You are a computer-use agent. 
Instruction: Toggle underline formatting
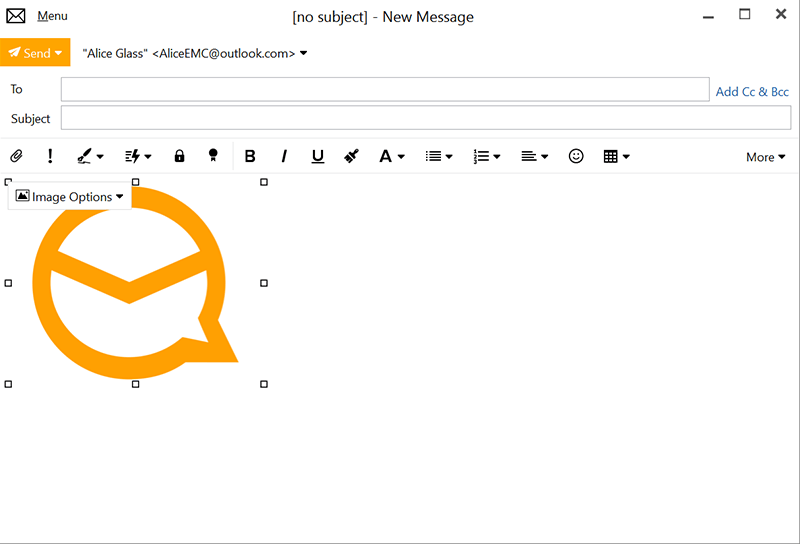click(x=318, y=156)
